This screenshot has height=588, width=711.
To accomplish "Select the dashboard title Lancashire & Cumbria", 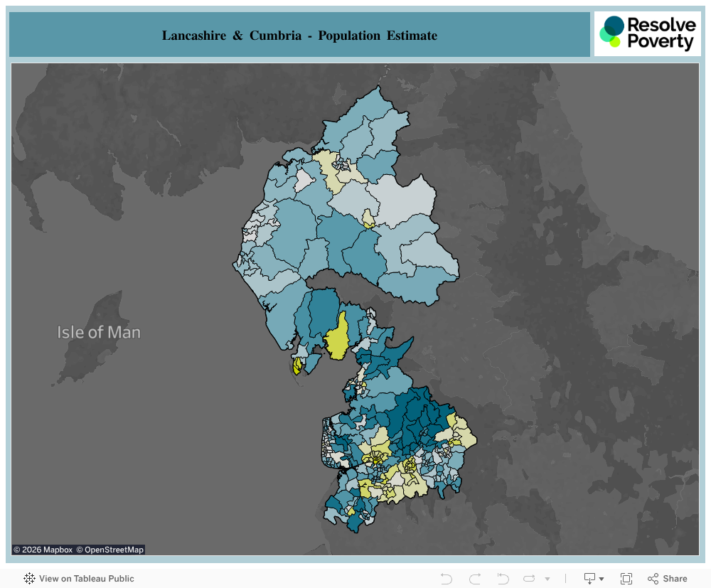I will pyautogui.click(x=299, y=36).
